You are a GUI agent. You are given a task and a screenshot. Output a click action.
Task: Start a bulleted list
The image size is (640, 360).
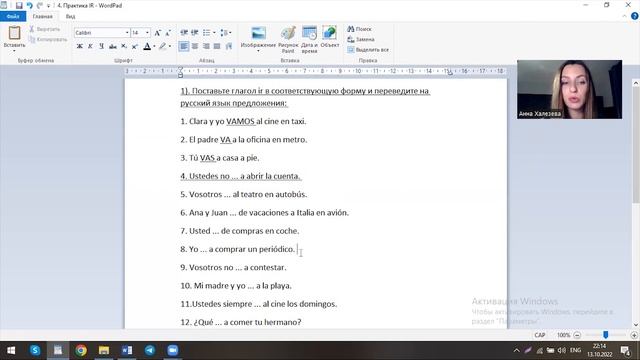pyautogui.click(x=207, y=33)
